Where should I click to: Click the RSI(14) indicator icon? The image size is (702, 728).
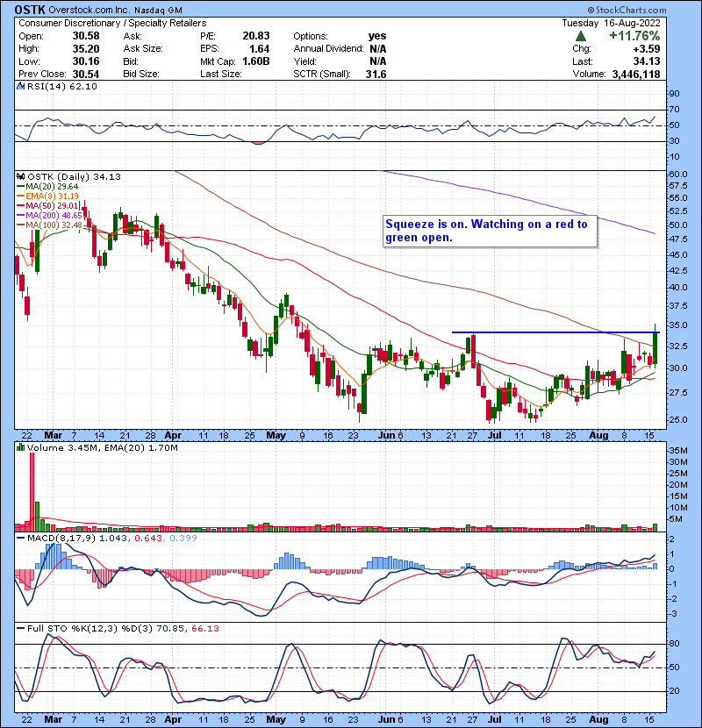point(20,86)
